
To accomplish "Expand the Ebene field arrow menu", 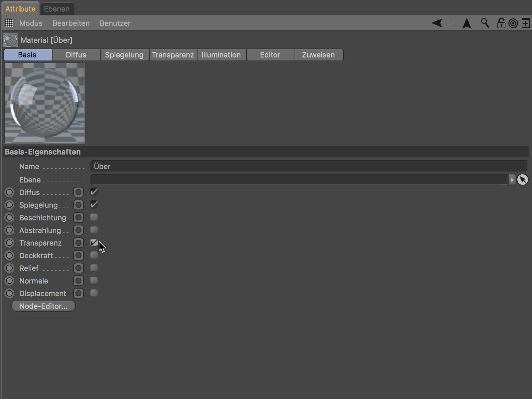I will click(x=512, y=180).
